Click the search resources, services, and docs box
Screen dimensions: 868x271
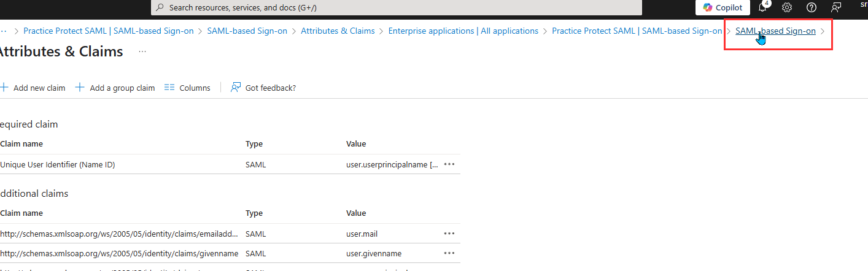tap(397, 8)
